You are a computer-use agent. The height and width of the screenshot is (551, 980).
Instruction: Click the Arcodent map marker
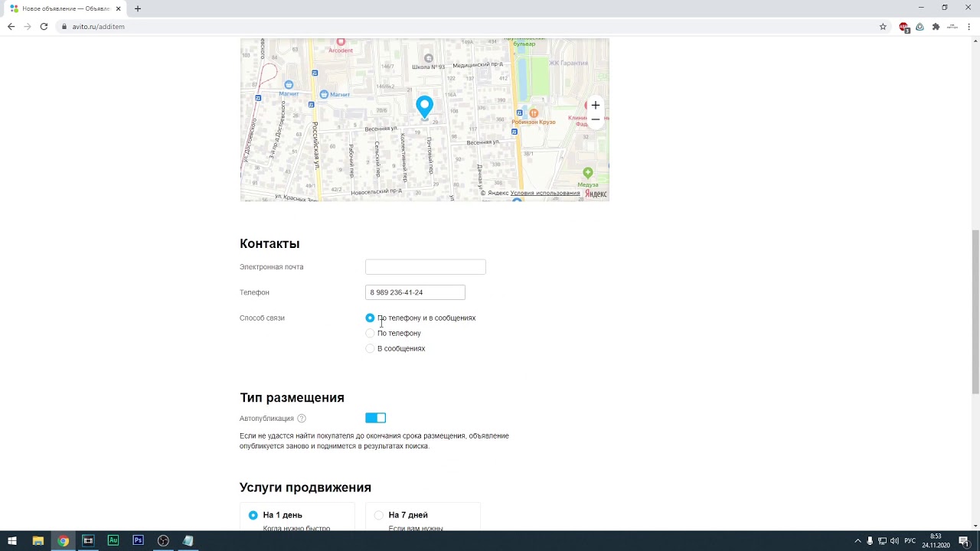click(341, 42)
